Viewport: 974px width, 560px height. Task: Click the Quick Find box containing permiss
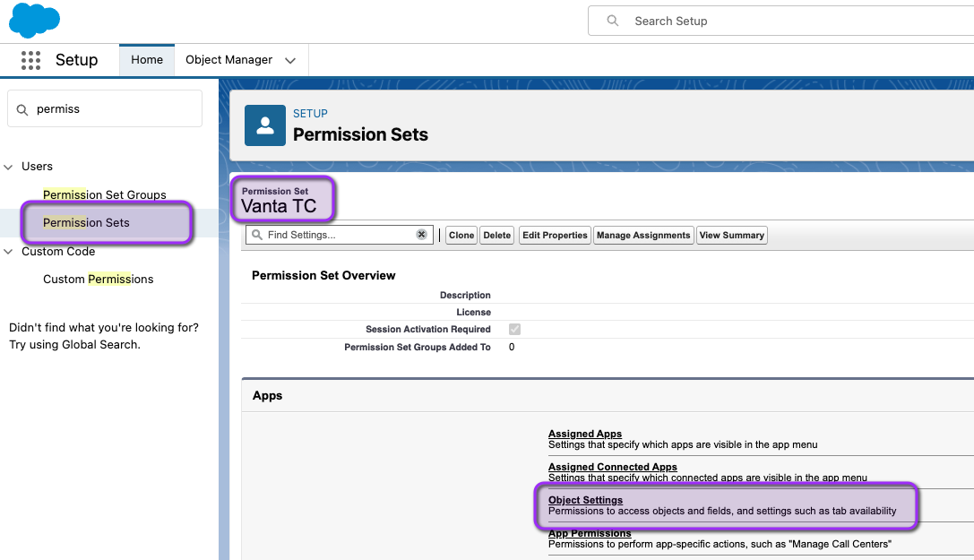[105, 108]
